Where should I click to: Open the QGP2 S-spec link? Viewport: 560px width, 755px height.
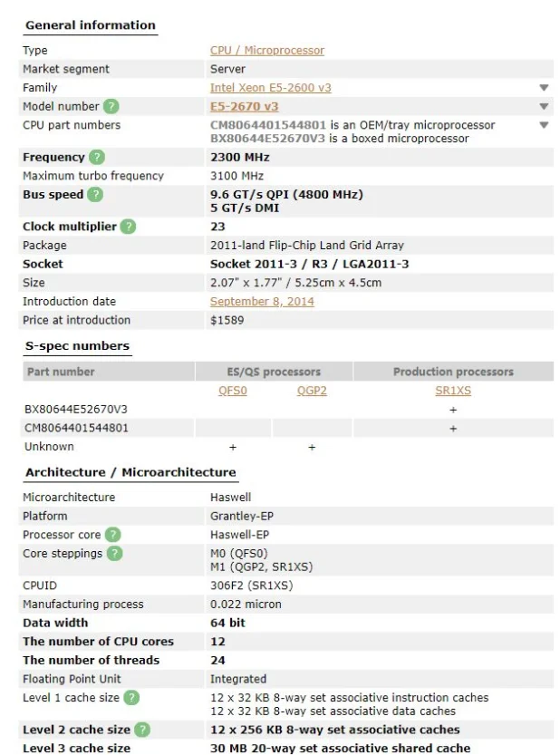[x=312, y=391]
